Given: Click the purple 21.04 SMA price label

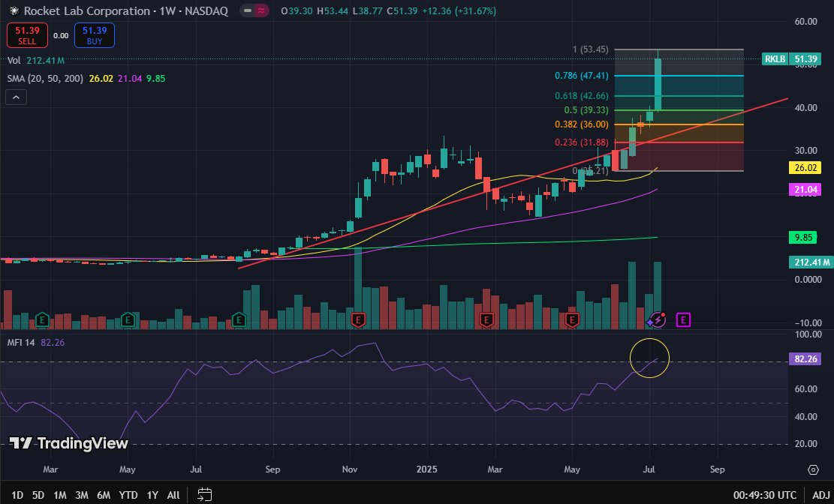Looking at the screenshot, I should [x=805, y=190].
